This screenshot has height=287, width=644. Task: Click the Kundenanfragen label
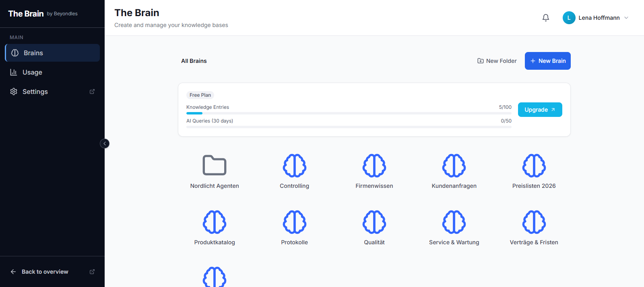454,186
